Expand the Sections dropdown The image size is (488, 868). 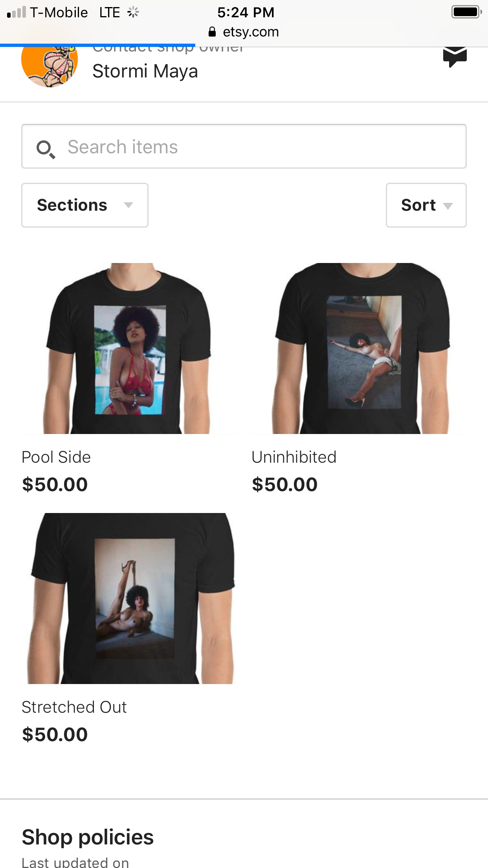tap(85, 205)
